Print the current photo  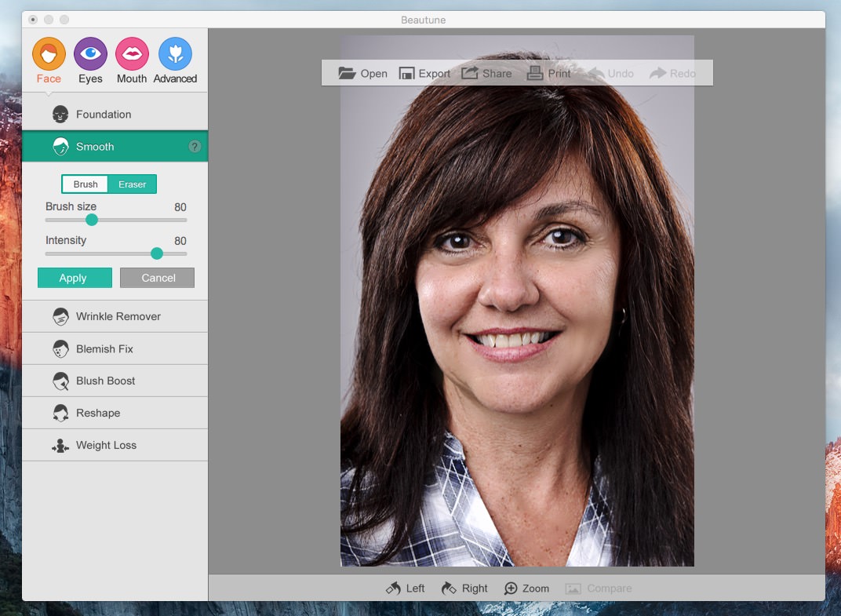(535, 73)
